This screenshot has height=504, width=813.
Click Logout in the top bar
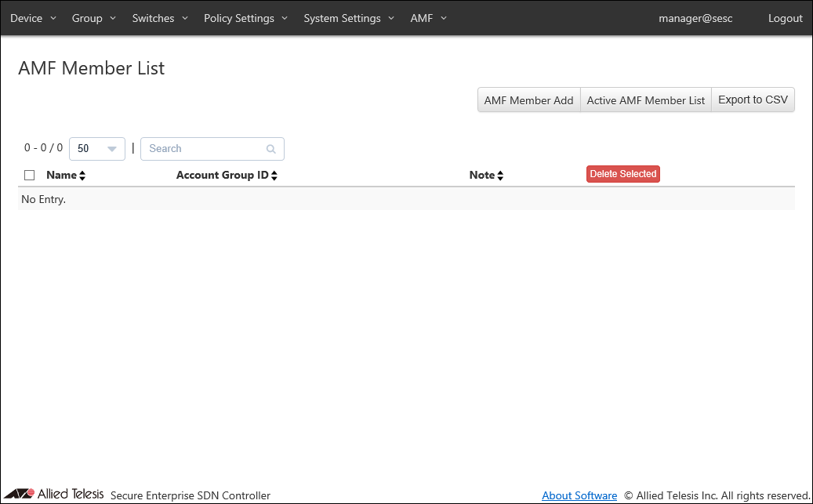pos(785,18)
